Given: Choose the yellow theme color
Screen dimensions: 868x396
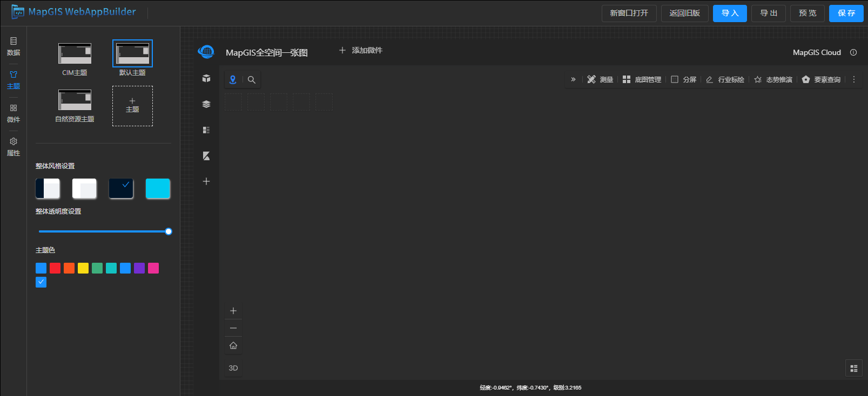Looking at the screenshot, I should pyautogui.click(x=83, y=268).
